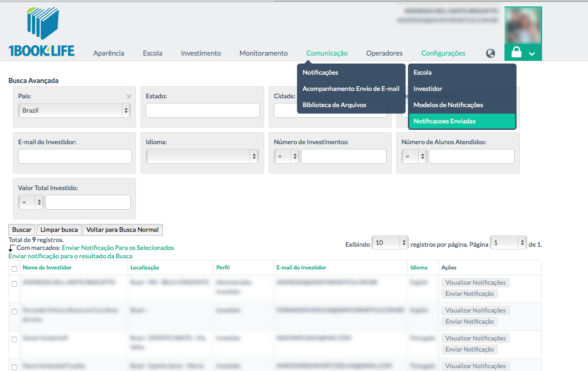Click Enviar Notificação Para os Selecionados
Viewport: 588px width, 371px height.
(x=118, y=248)
